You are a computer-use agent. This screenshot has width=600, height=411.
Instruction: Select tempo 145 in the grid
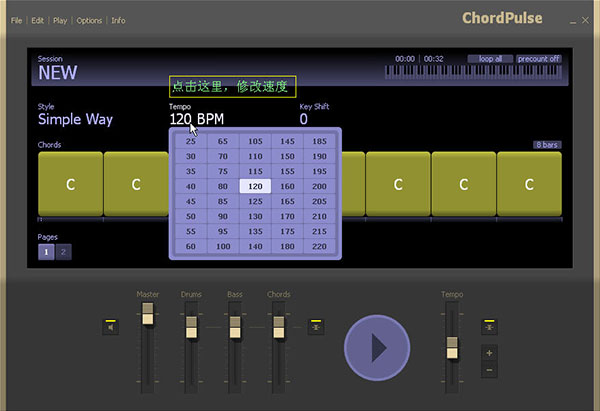tap(287, 141)
